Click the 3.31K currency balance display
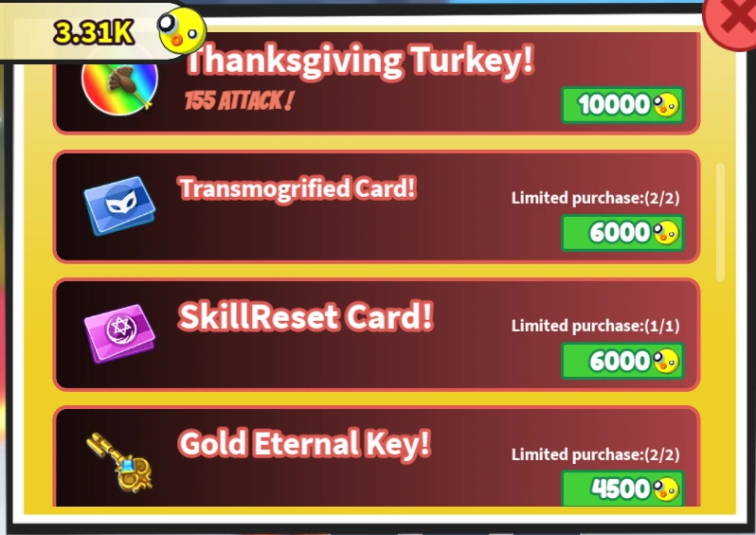The image size is (756, 535). point(92,33)
